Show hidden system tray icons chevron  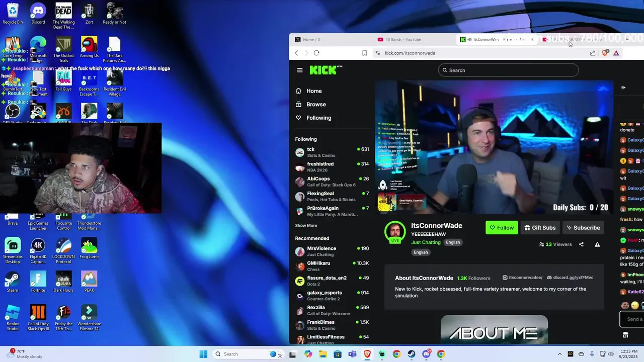(559, 354)
